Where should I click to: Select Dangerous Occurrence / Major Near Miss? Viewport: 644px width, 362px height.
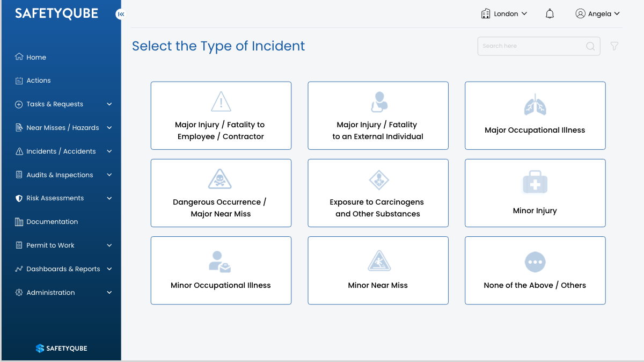tap(221, 193)
